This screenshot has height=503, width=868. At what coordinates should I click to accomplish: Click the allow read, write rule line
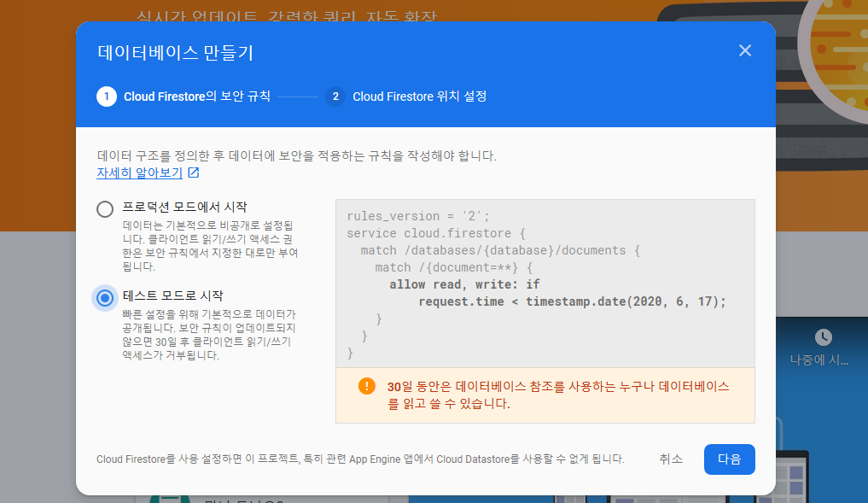coord(464,284)
